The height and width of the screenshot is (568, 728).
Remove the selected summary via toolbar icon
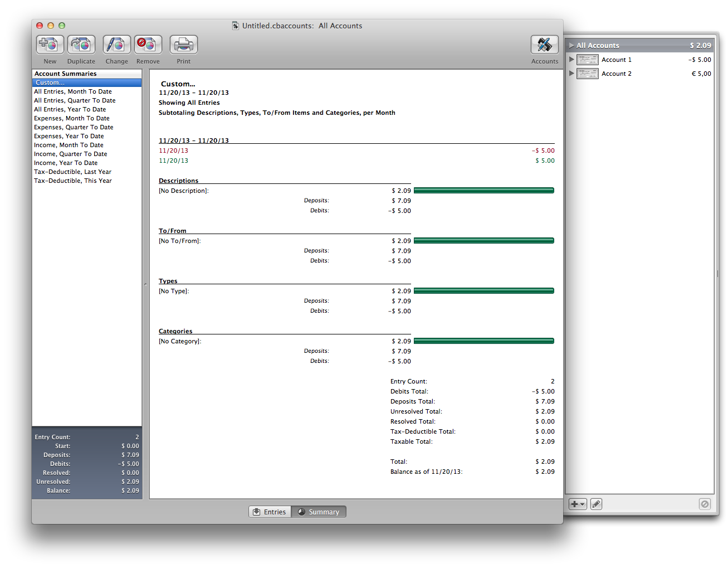(148, 45)
